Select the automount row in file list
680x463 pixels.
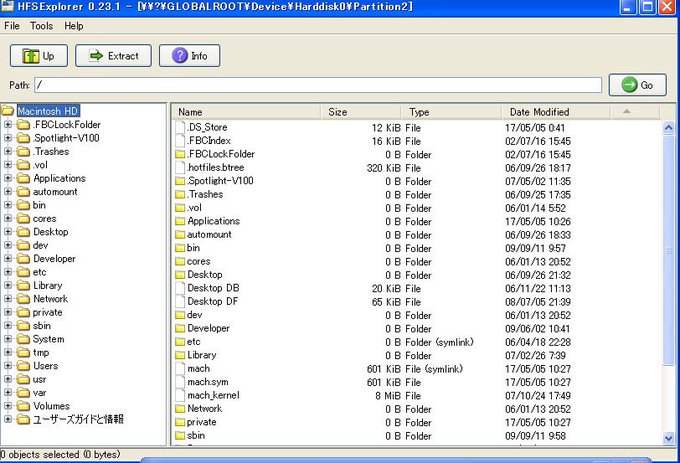416,235
